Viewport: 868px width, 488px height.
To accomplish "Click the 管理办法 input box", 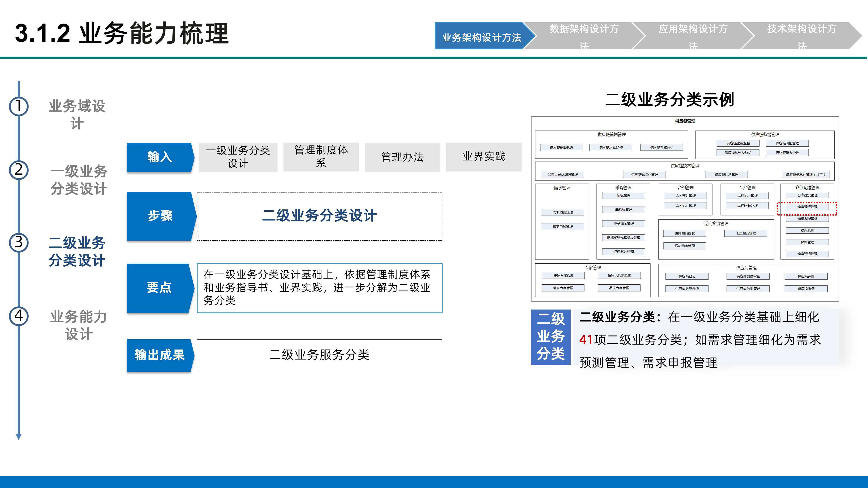I will (x=402, y=157).
